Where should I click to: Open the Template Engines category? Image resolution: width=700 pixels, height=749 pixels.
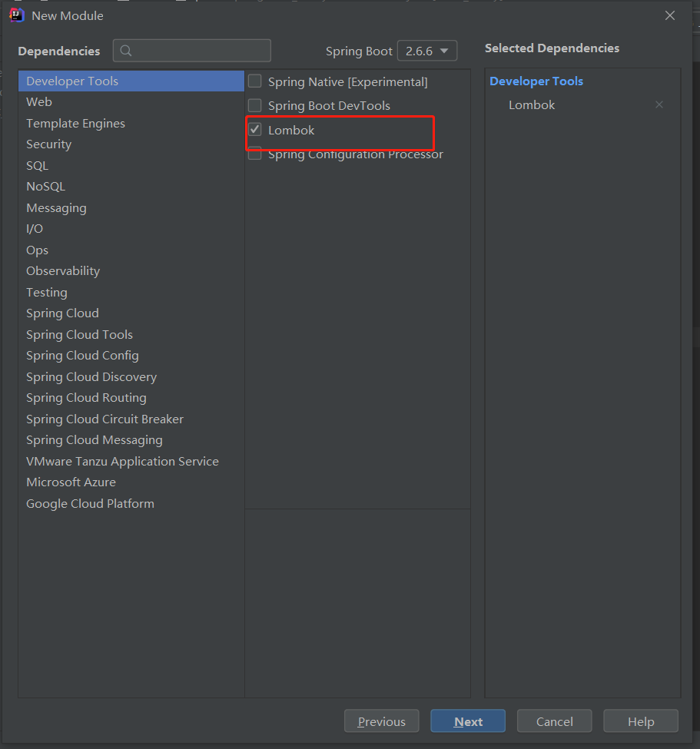[131, 123]
